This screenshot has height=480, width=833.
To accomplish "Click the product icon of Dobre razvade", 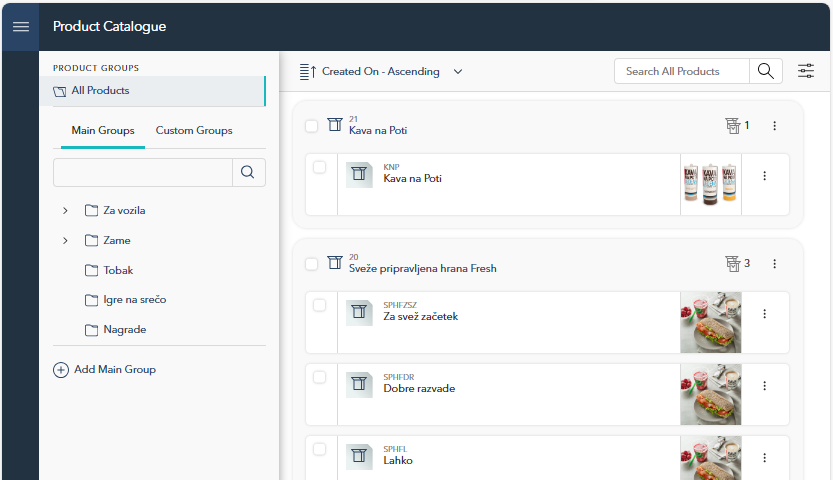I will point(359,385).
